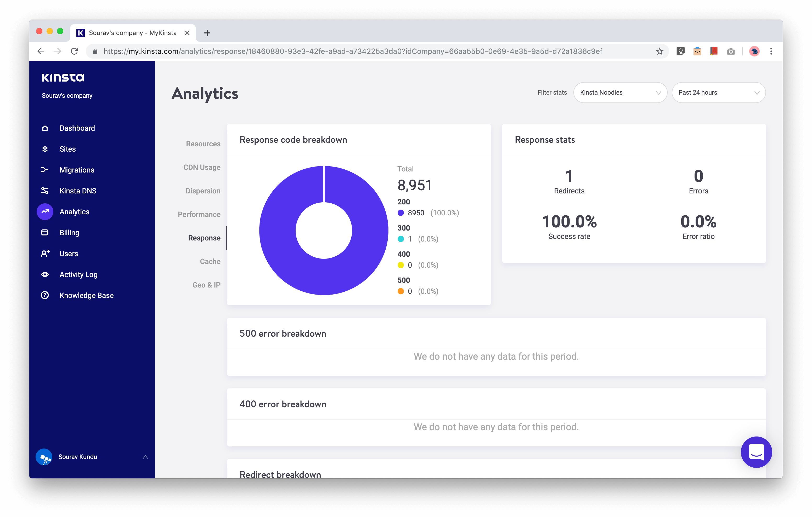Viewport: 812px width, 517px height.
Task: Navigate to the Performance analytics section
Action: pyautogui.click(x=199, y=214)
